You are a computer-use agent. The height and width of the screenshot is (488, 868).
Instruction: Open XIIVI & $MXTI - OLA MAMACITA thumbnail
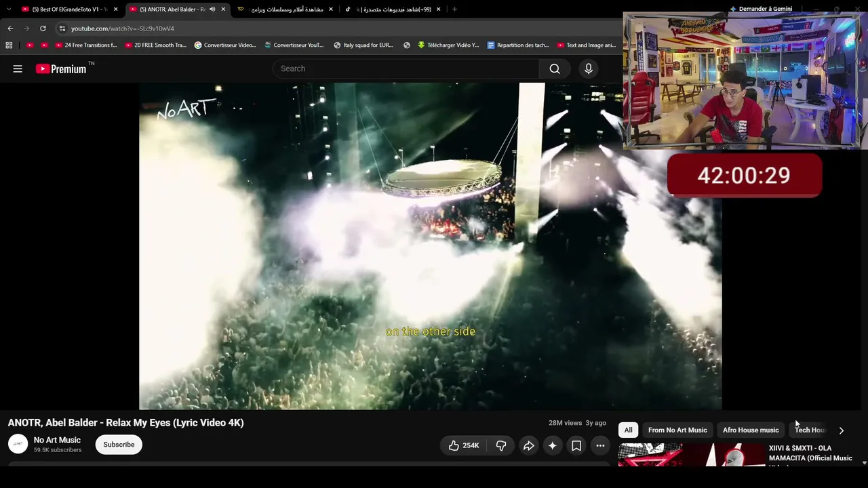tap(692, 455)
